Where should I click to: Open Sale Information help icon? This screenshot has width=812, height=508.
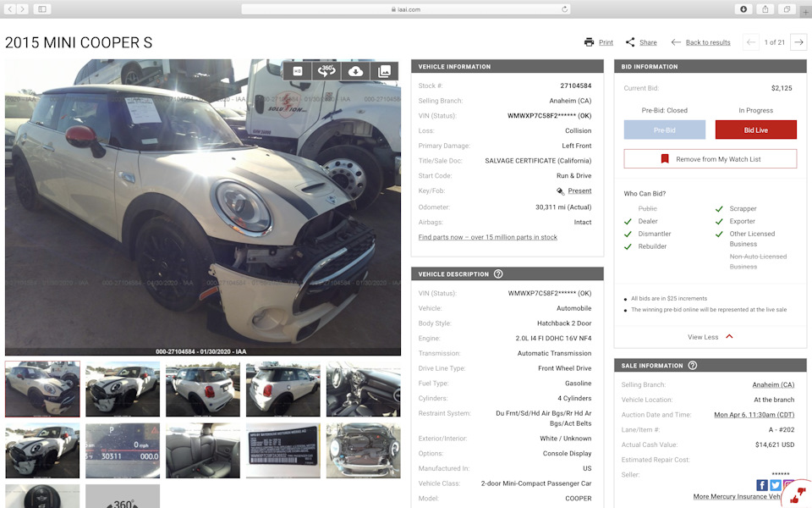click(693, 366)
